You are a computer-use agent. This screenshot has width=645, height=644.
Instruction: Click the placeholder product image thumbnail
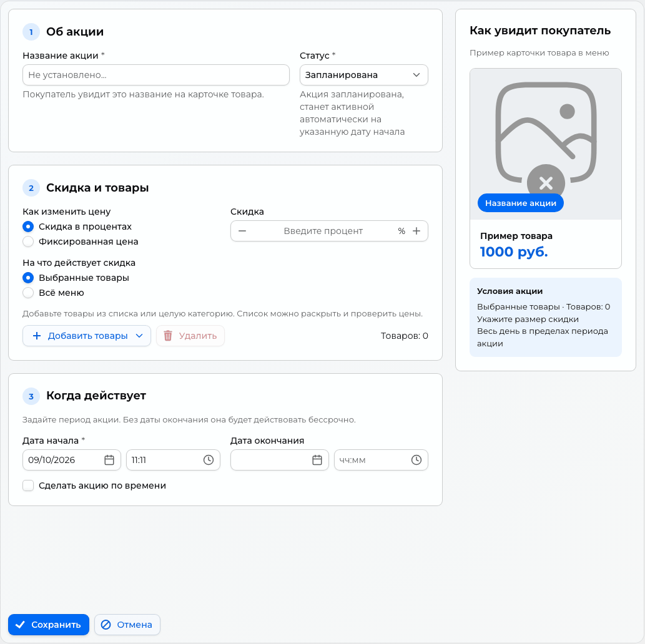546,144
